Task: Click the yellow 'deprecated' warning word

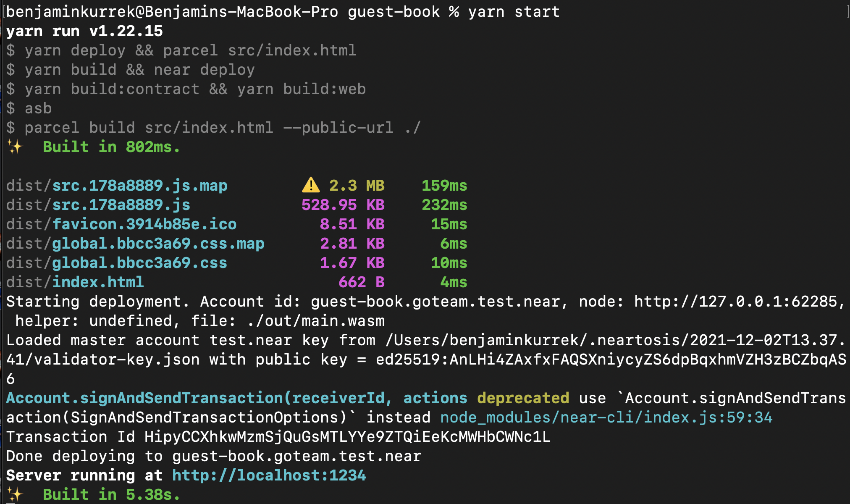Action: 523,398
